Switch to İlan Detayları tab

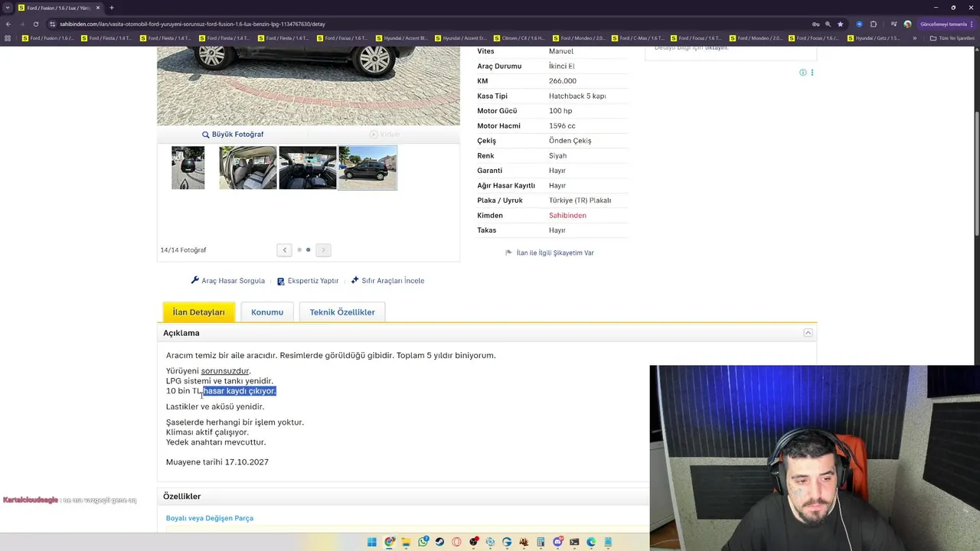pos(199,312)
